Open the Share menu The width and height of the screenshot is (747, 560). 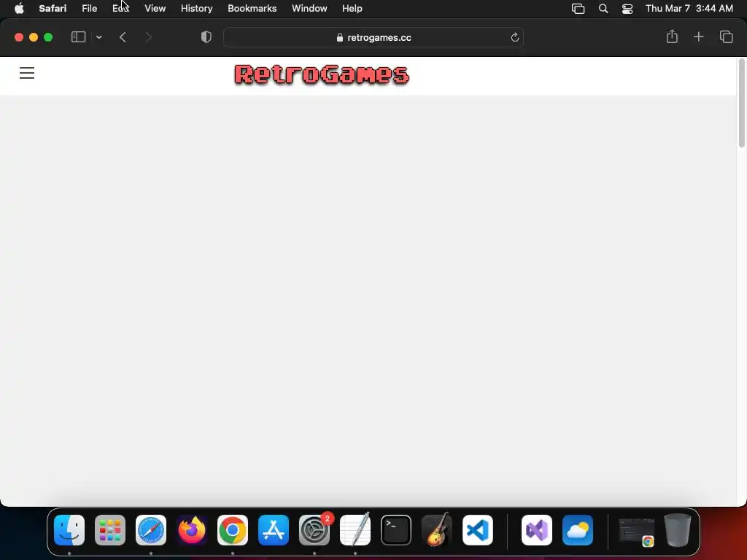(x=672, y=36)
